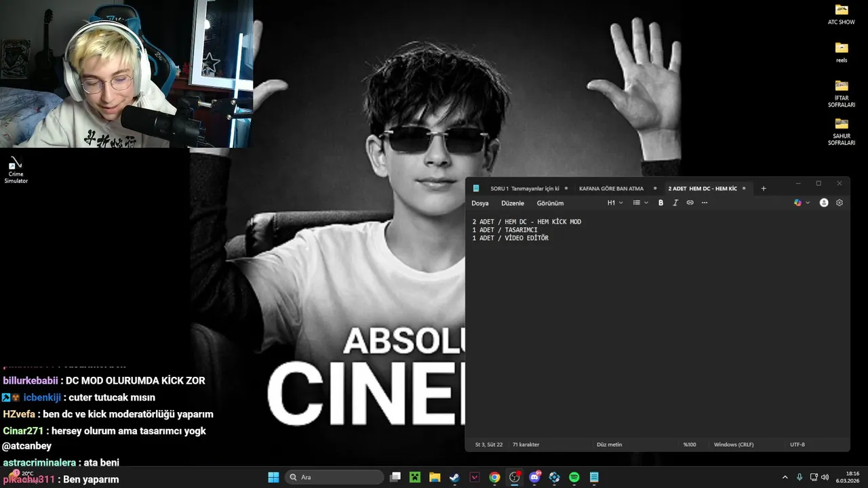Open the blue gear app beside Discord

(x=554, y=477)
